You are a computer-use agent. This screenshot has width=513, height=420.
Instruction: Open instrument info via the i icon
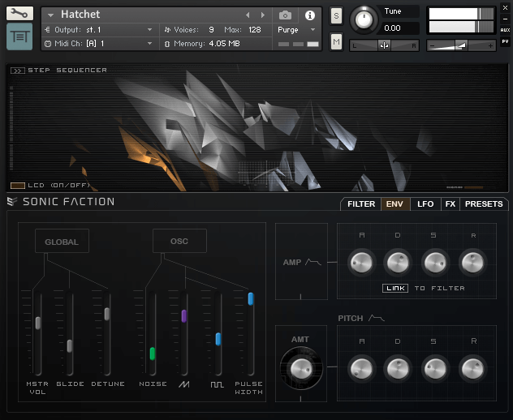click(x=309, y=15)
